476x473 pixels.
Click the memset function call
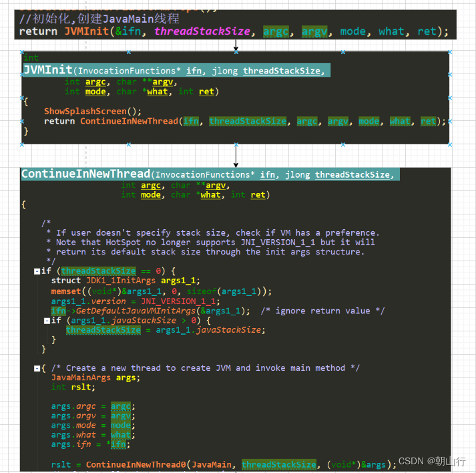click(66, 291)
